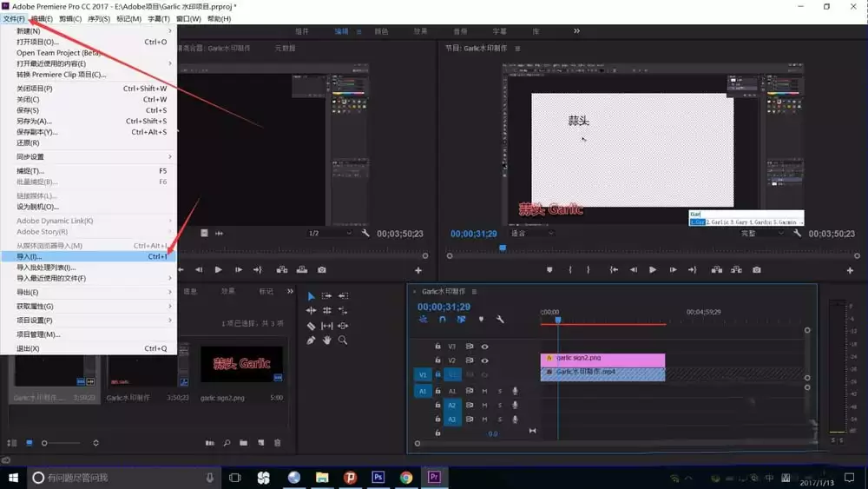The width and height of the screenshot is (868, 489).
Task: Click the timeline timecode 00;00;31;29
Action: [444, 307]
